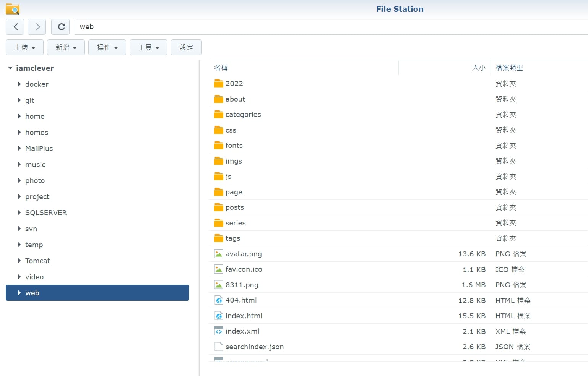Image resolution: width=588 pixels, height=376 pixels.
Task: Expand the MailPlus folder arrow
Action: tap(19, 148)
